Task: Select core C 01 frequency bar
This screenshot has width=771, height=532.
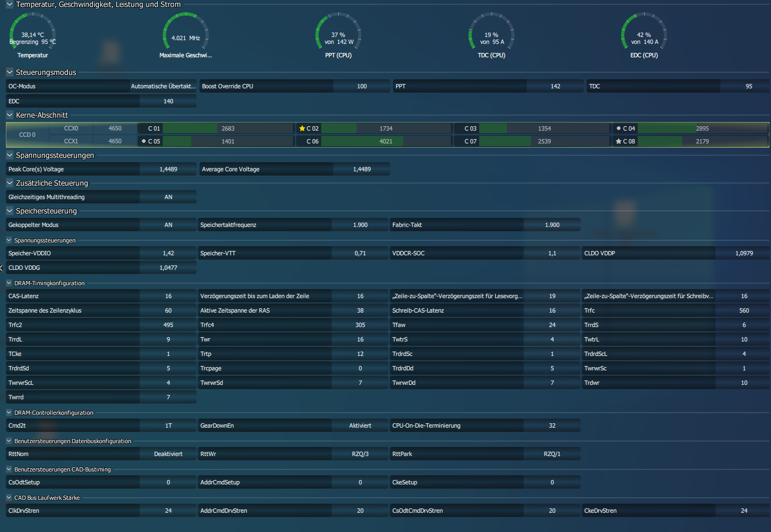Action: pyautogui.click(x=228, y=128)
